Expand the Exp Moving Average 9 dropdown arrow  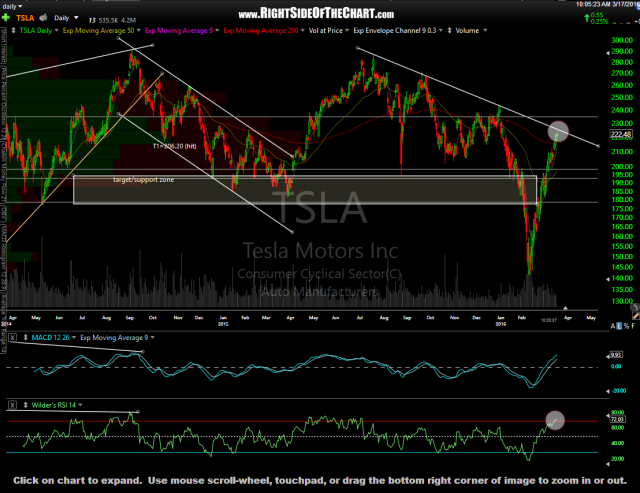(217, 31)
